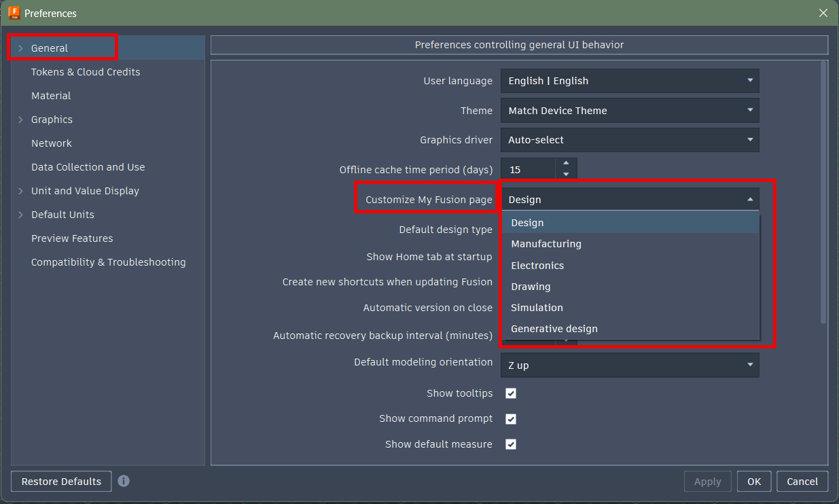
Task: Decrease offline cache time period value
Action: click(x=566, y=175)
